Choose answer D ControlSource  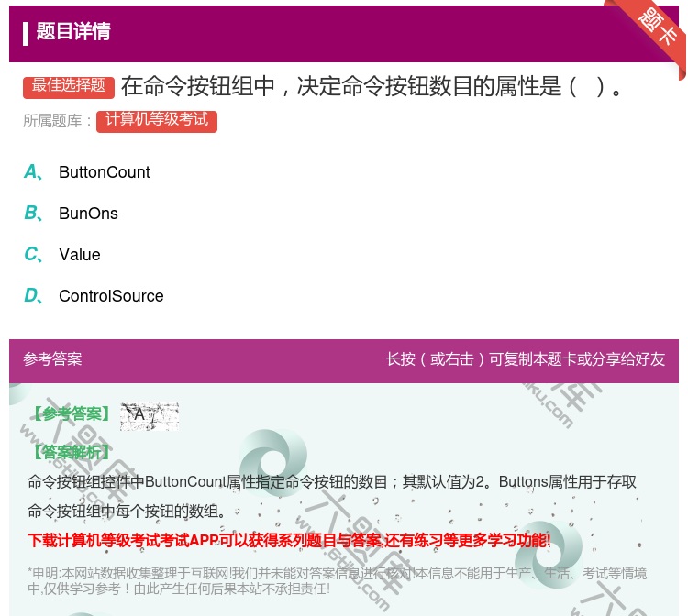[x=94, y=296]
